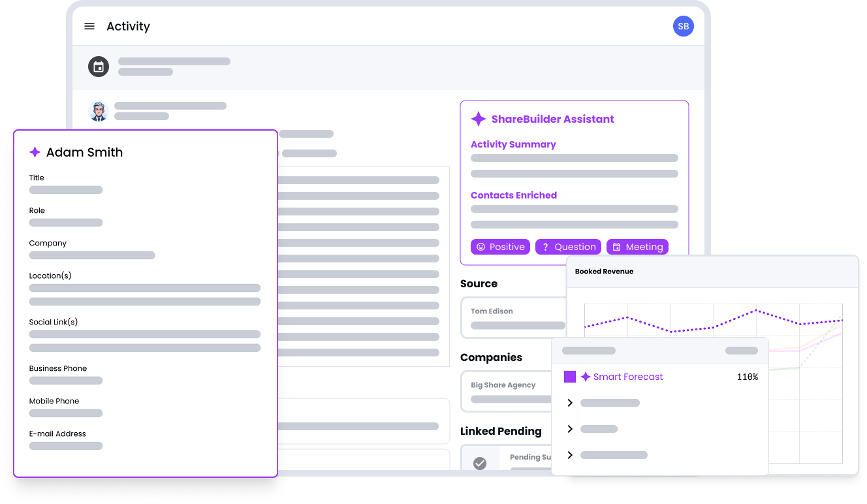Select the Meeting tag button
Screen dimensions: 867x504
click(x=637, y=247)
